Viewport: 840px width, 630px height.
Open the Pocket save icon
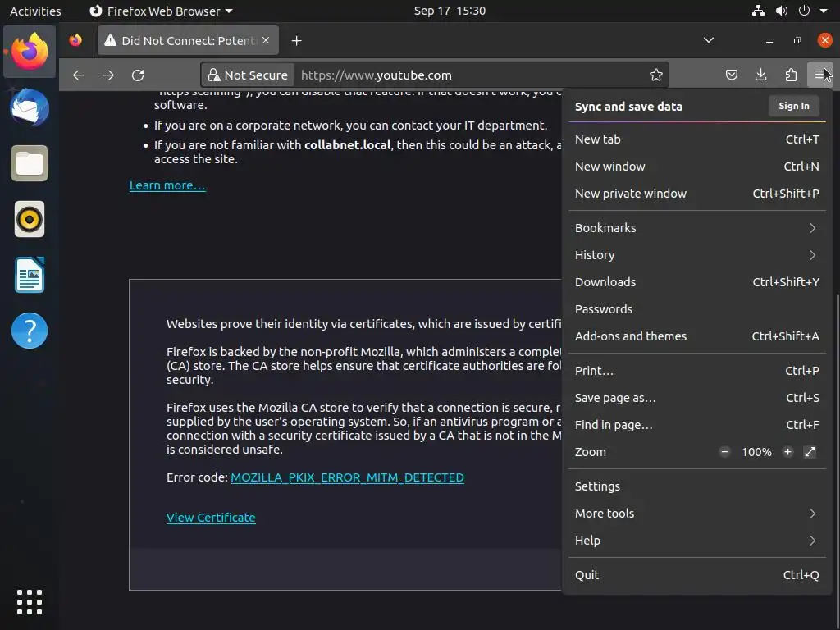pyautogui.click(x=731, y=75)
